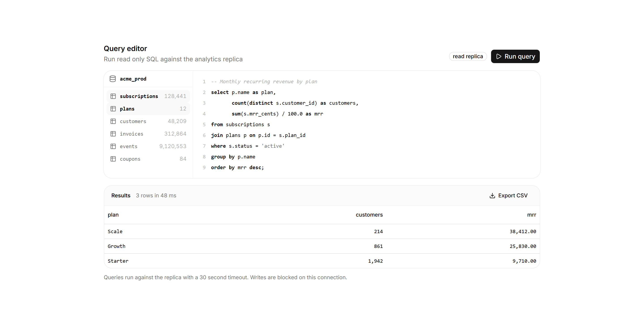Open the customers table in the sidebar
Screen dimensions: 644x324
tap(148, 121)
